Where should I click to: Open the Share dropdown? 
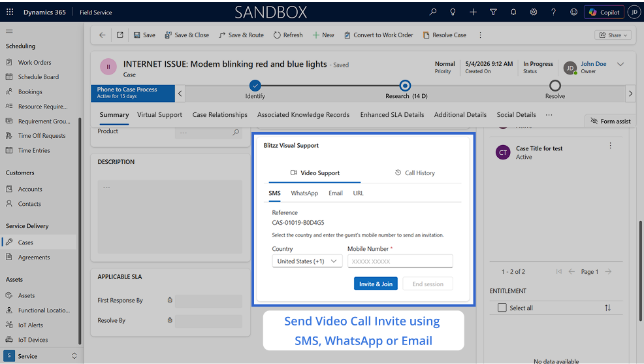(613, 35)
